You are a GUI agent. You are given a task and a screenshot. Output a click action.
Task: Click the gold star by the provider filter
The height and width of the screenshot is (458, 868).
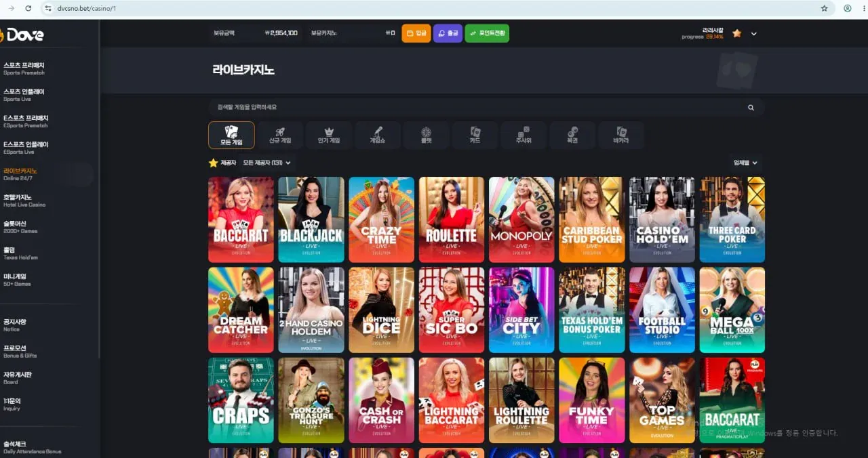(x=213, y=163)
